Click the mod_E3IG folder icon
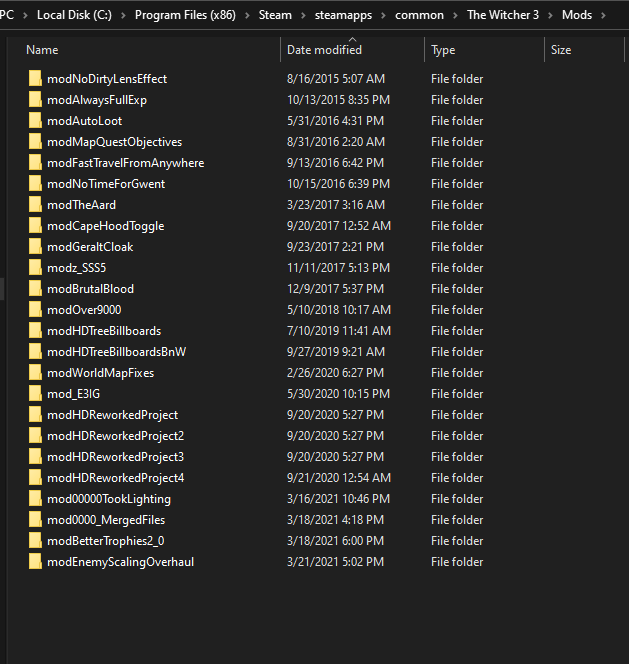The height and width of the screenshot is (664, 629). [35, 394]
